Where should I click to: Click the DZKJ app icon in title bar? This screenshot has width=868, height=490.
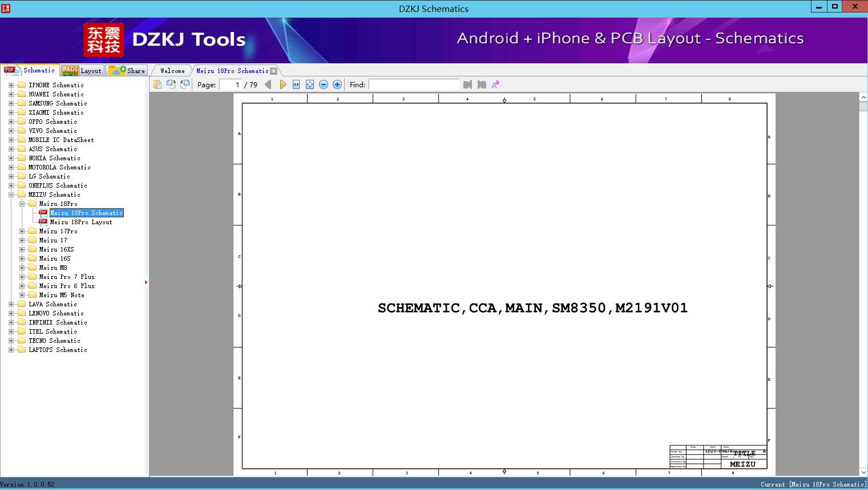[x=6, y=8]
